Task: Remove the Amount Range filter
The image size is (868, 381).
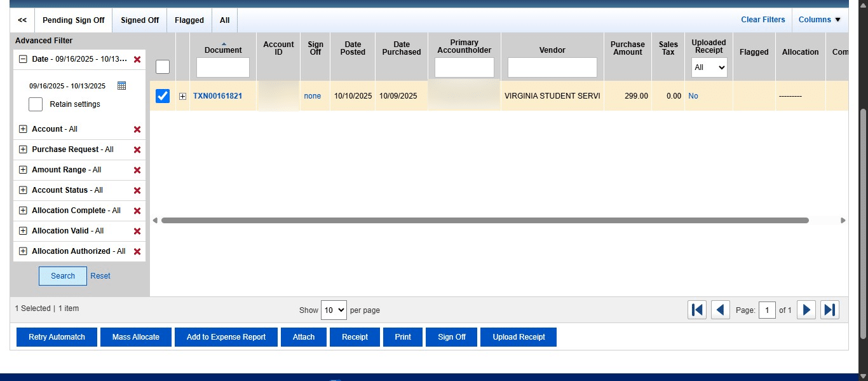Action: click(137, 170)
